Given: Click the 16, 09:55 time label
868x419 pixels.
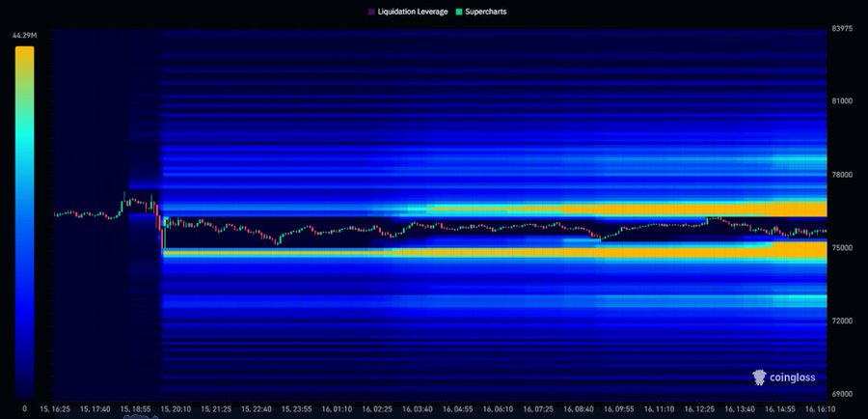Looking at the screenshot, I should (619, 409).
